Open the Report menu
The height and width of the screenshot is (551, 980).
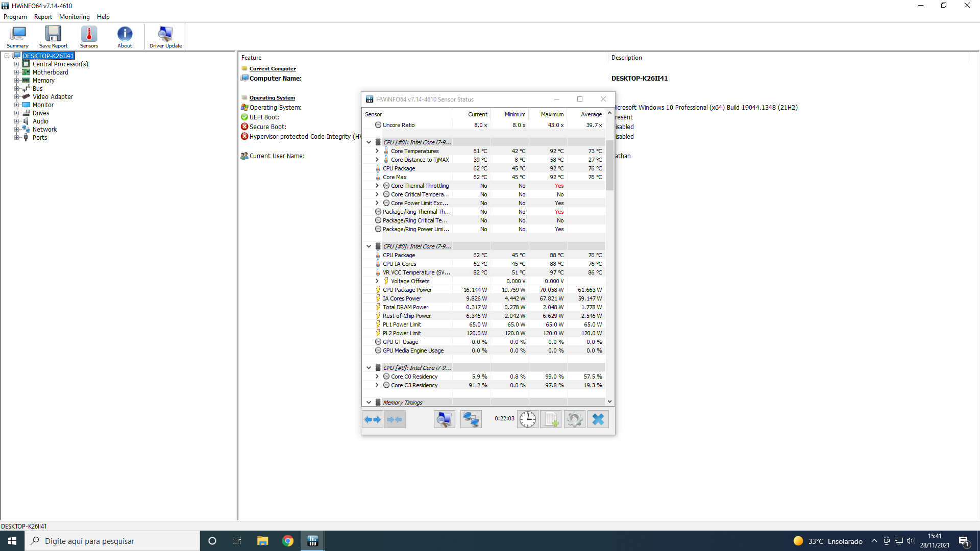point(43,17)
